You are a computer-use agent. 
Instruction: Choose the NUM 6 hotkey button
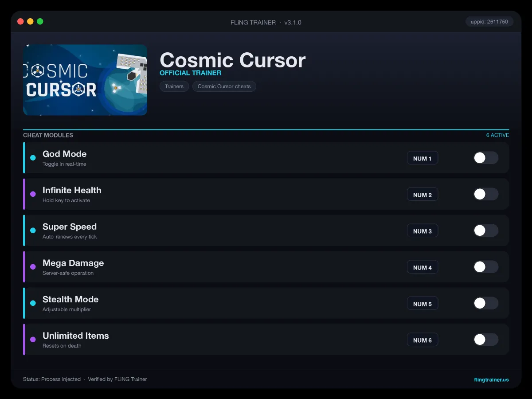point(422,340)
